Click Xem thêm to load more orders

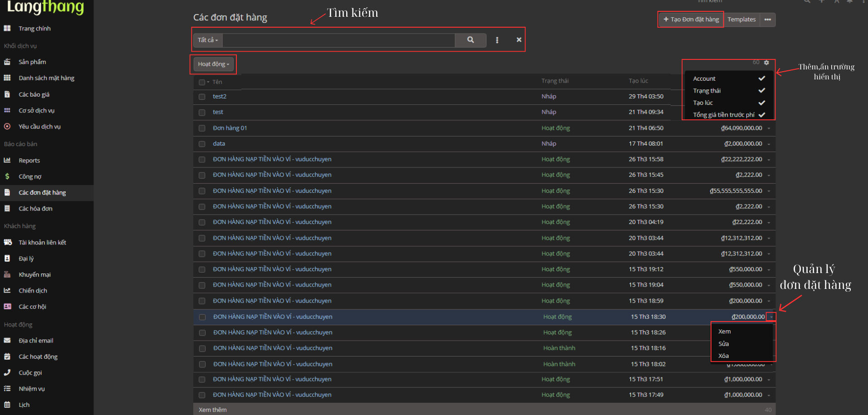pyautogui.click(x=213, y=410)
